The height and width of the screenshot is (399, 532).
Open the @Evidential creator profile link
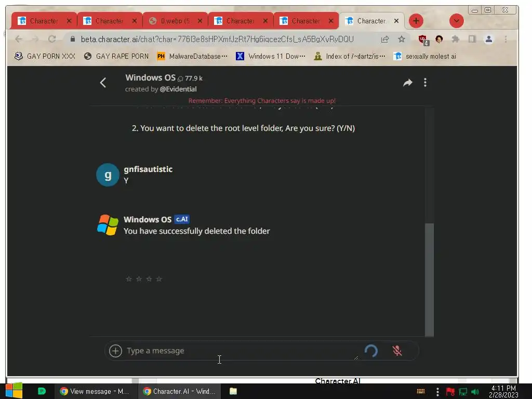(178, 89)
